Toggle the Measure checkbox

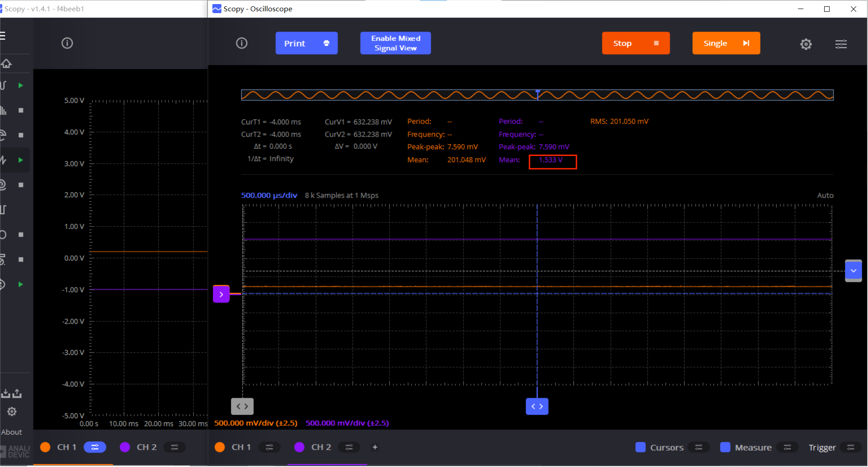tap(725, 447)
